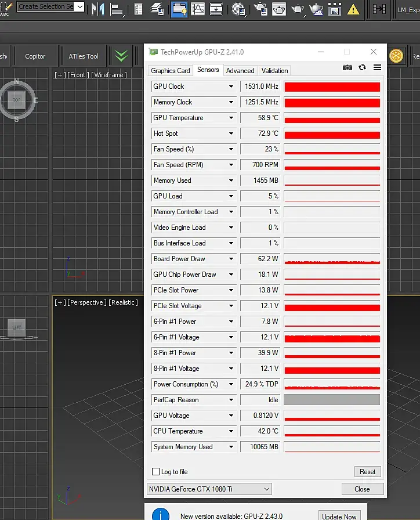Click the LEFT face of the ViewCube

coord(17,328)
